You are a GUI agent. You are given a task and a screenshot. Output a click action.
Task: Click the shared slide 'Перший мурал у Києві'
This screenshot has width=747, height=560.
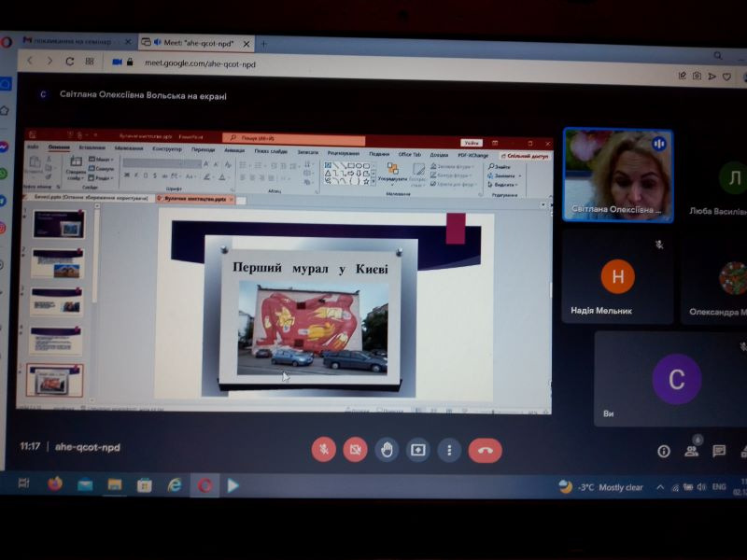[325, 306]
